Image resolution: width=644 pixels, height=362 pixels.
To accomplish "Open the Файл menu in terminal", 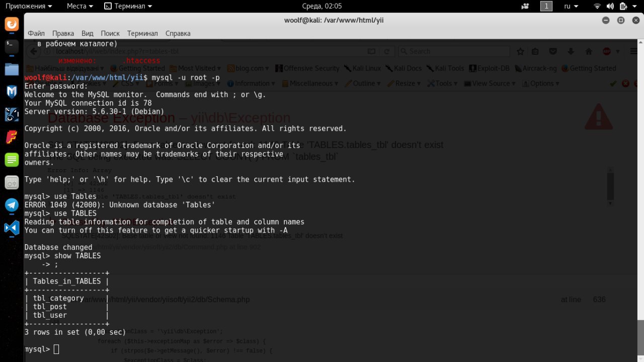I will 36,33.
